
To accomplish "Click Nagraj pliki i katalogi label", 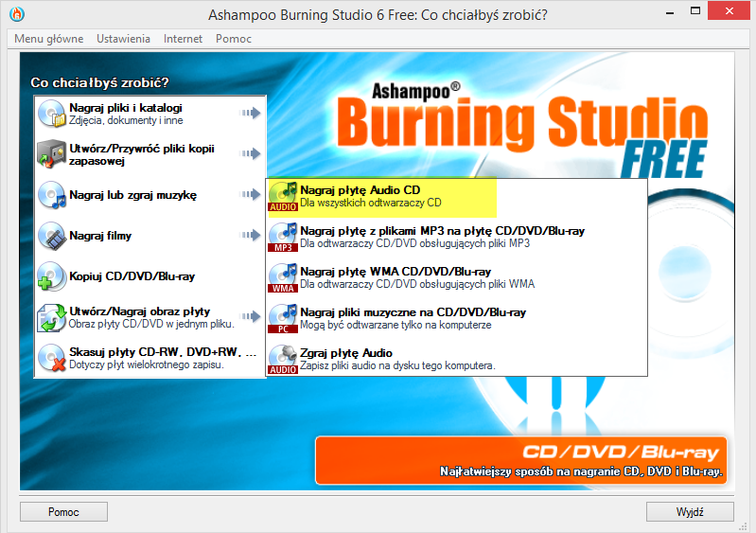I will tap(125, 108).
